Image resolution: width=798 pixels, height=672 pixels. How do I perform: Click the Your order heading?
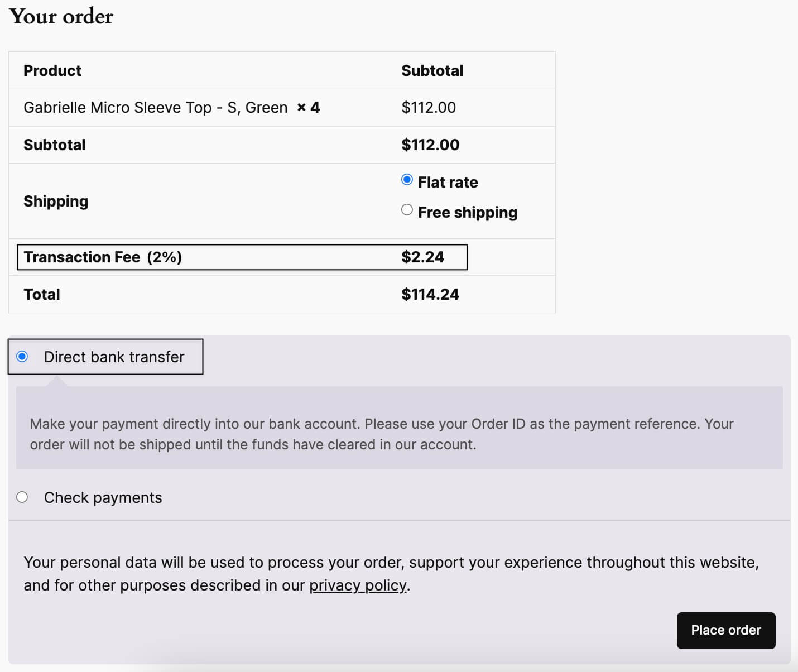61,17
